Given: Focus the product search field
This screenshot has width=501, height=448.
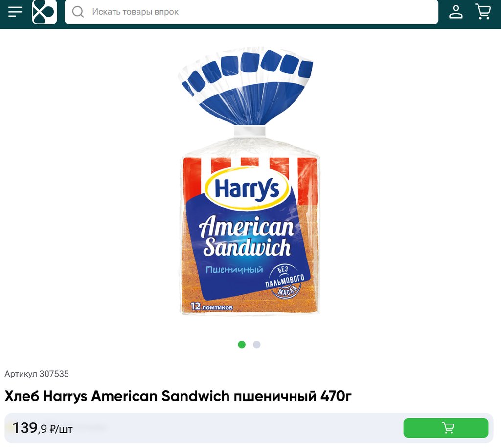Looking at the screenshot, I should pos(251,12).
